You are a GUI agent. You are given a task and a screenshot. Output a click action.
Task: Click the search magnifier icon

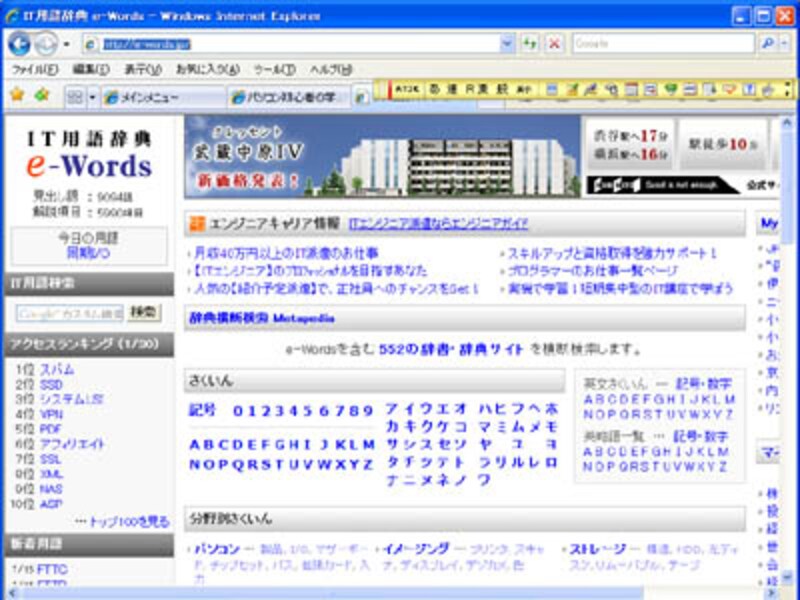(x=767, y=44)
